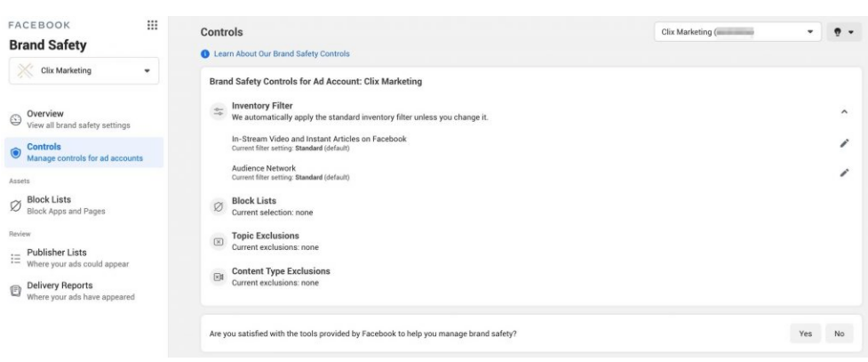Click the Overview gauge icon
Screen dimensions: 868x362
(15, 120)
